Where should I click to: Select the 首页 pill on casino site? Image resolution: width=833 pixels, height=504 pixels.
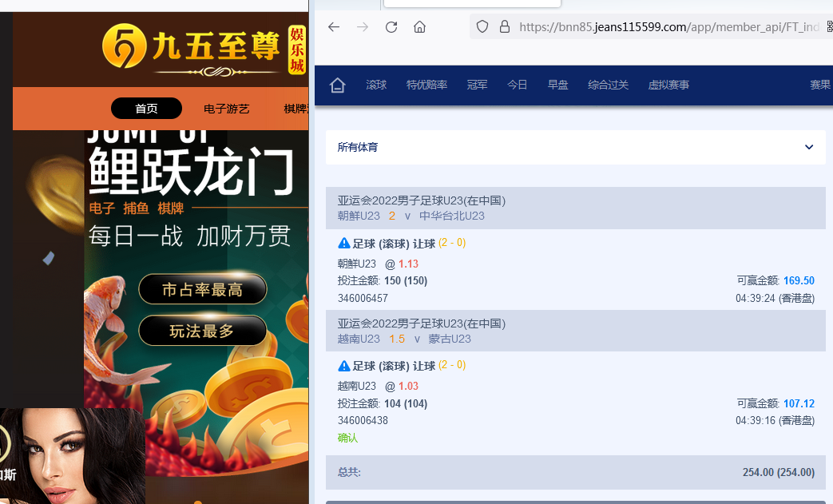(x=146, y=109)
